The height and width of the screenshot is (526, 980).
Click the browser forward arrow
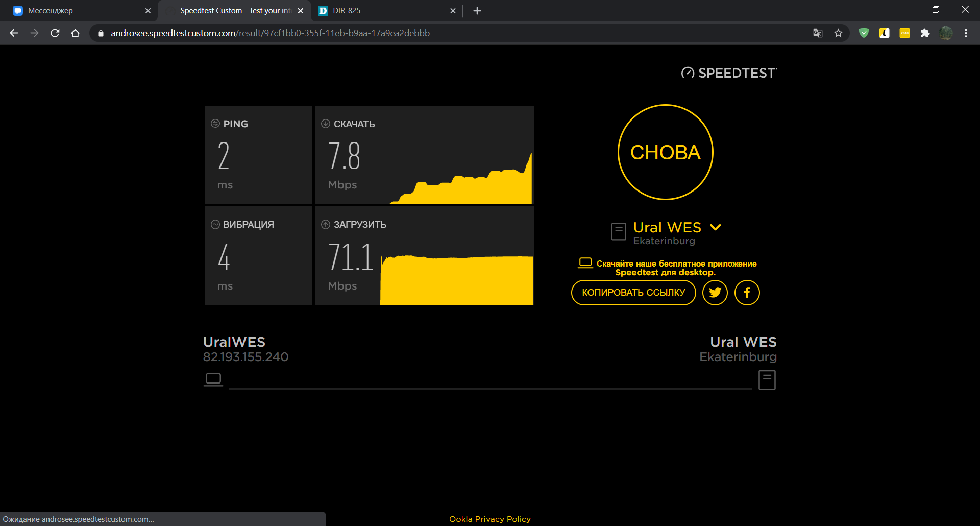[x=34, y=33]
